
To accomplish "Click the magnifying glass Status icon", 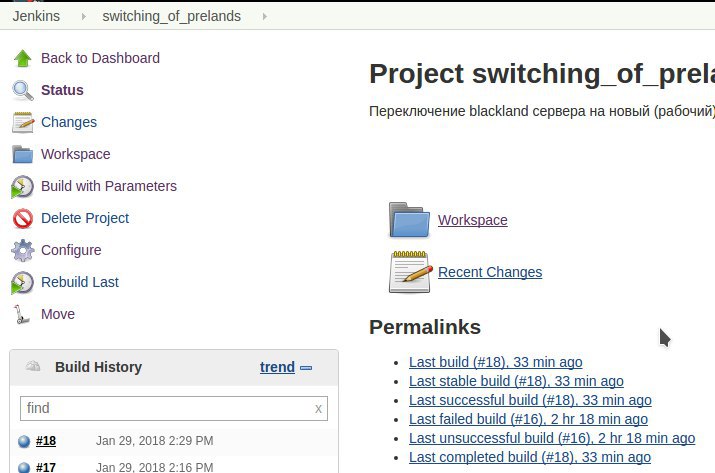I will pos(22,90).
